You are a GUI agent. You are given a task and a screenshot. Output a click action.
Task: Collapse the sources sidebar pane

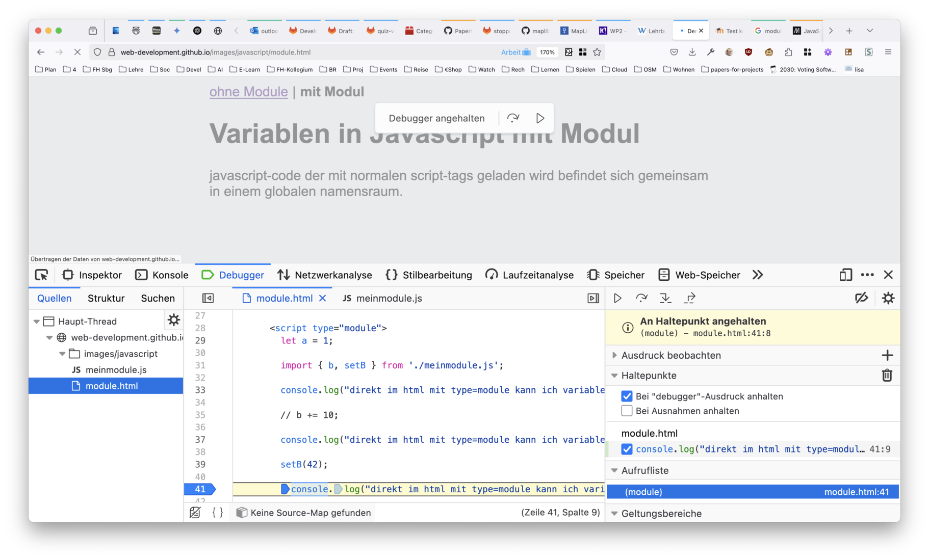click(x=208, y=299)
